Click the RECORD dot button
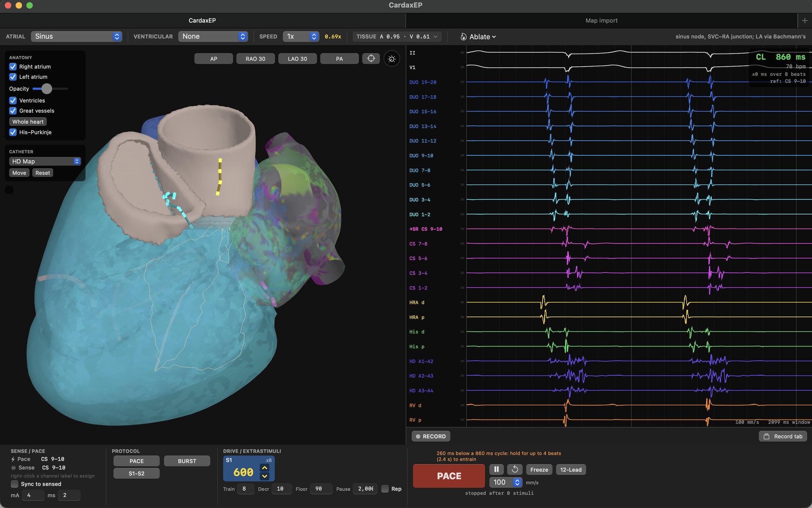Screen dimensions: 812x508 (x=431, y=436)
